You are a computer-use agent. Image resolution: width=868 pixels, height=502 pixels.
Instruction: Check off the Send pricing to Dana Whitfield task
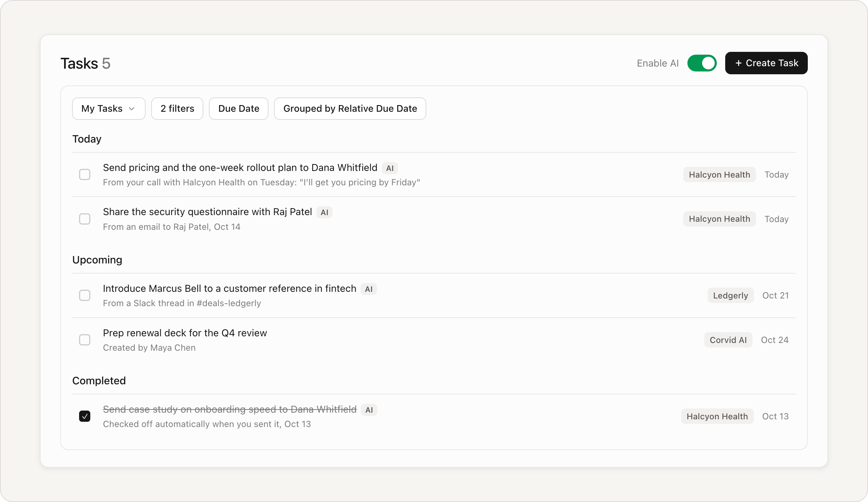coord(85,174)
